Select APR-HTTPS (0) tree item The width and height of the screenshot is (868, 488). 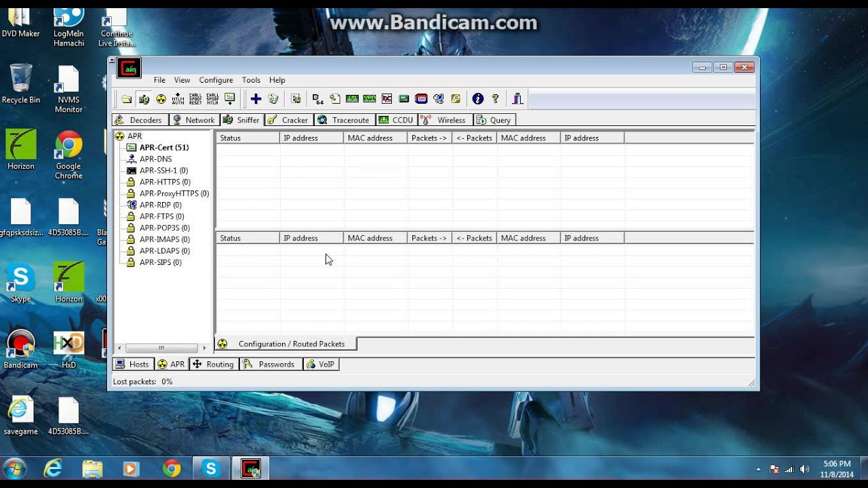[165, 182]
